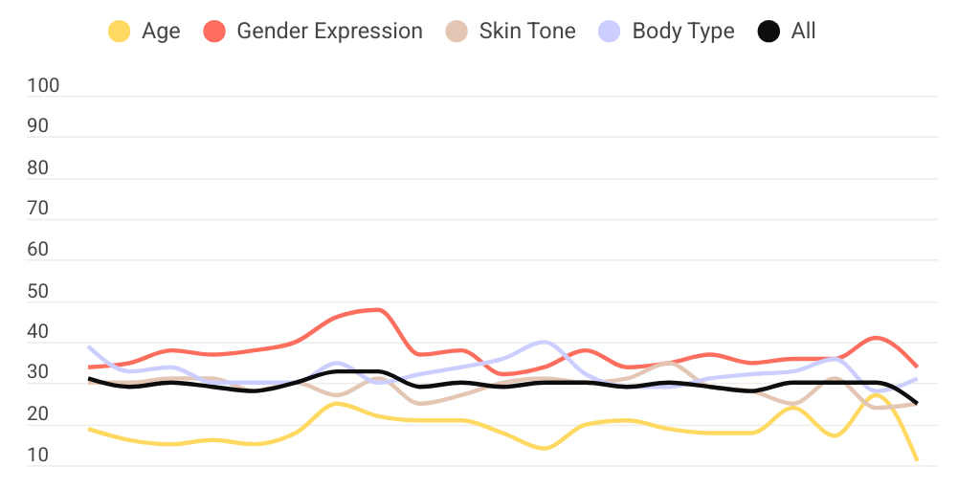Click the yellow Age legend dot
The image size is (980, 490).
point(119,32)
